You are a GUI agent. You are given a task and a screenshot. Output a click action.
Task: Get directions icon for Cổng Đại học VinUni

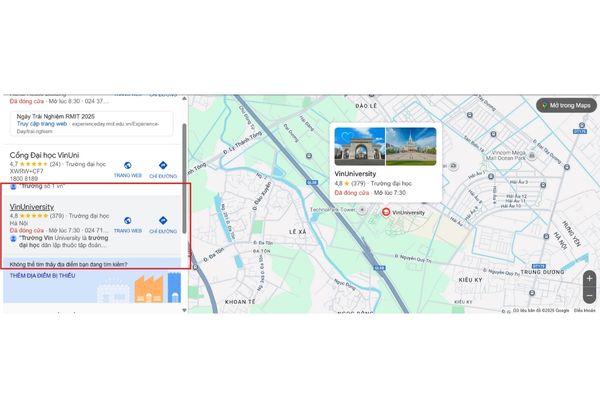pyautogui.click(x=163, y=165)
